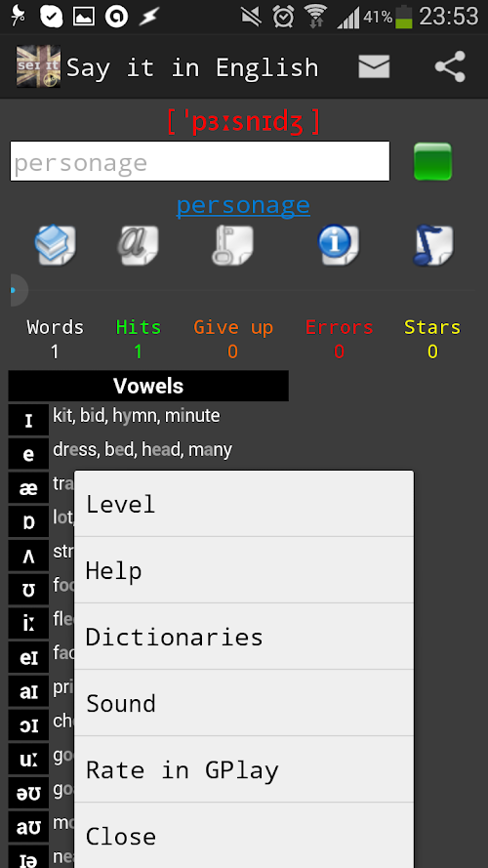Tap the aɪ vowel symbol tile
Image resolution: width=488 pixels, height=868 pixels.
point(28,691)
